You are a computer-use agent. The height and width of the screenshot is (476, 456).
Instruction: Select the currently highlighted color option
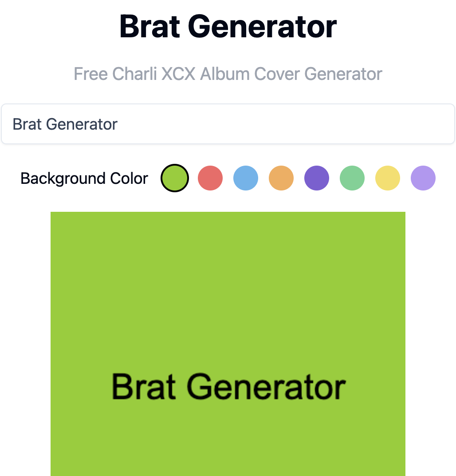[x=174, y=178]
